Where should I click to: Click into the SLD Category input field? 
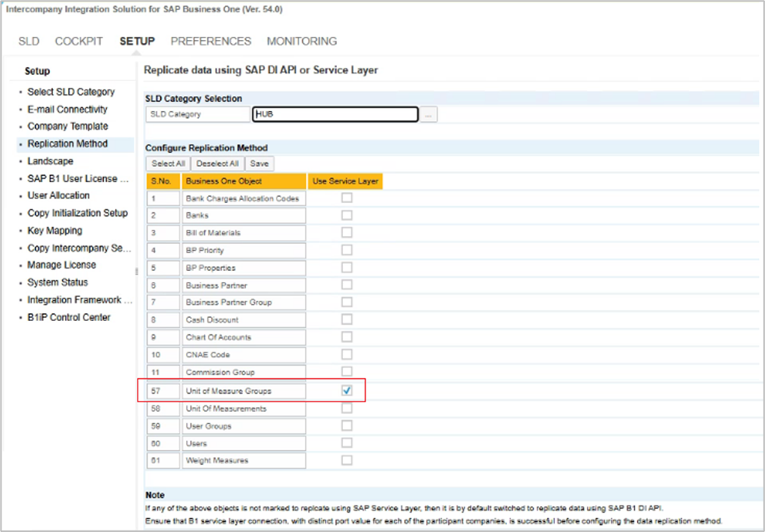coord(335,114)
